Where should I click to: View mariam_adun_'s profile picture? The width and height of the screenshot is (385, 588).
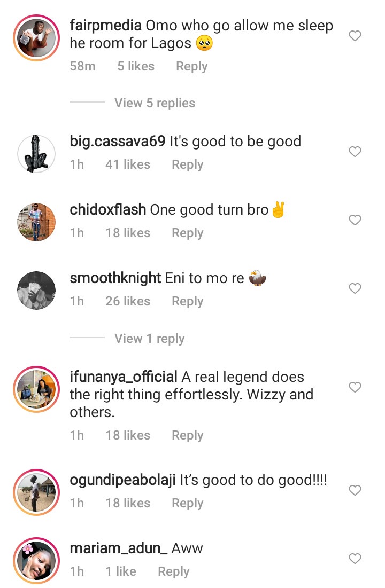coord(36,561)
